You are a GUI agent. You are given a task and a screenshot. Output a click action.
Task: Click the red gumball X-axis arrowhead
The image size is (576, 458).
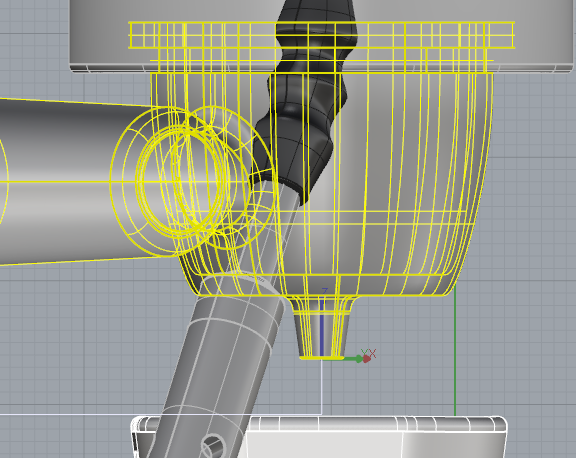(367, 359)
